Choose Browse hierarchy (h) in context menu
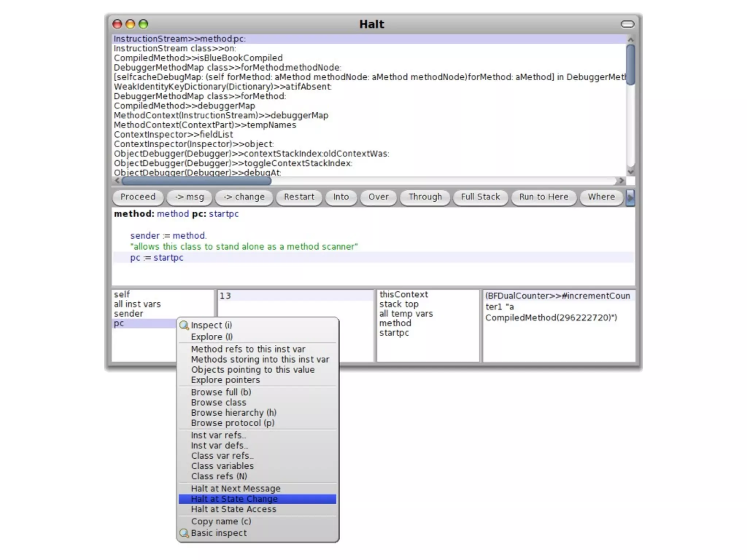Screen dimensions: 747x560 tap(233, 413)
